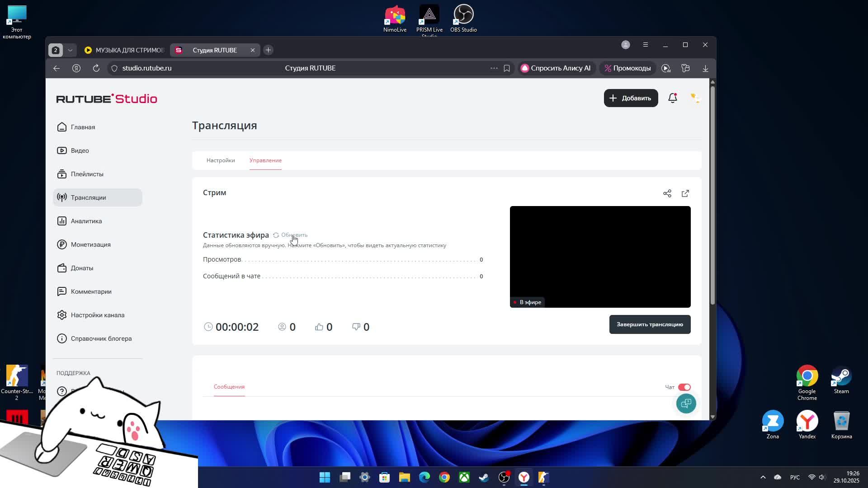Toggle the Чат switch off
The height and width of the screenshot is (488, 868).
[x=684, y=387]
